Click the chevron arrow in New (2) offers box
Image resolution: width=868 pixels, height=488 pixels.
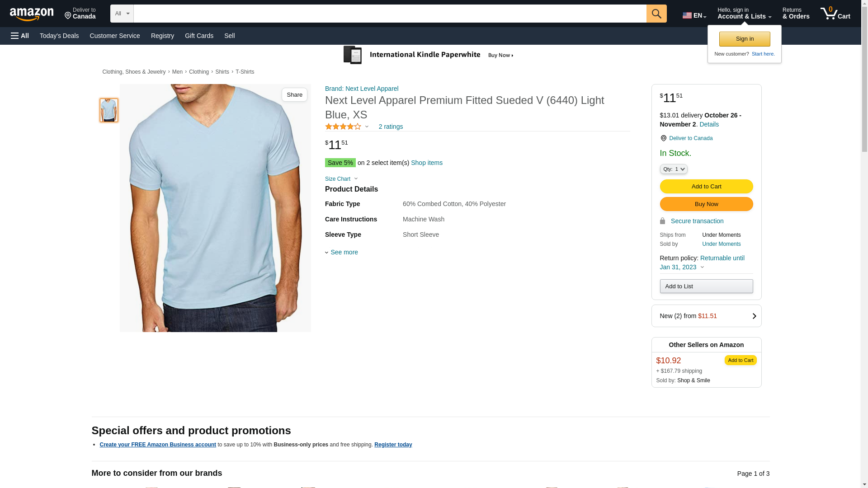point(754,316)
